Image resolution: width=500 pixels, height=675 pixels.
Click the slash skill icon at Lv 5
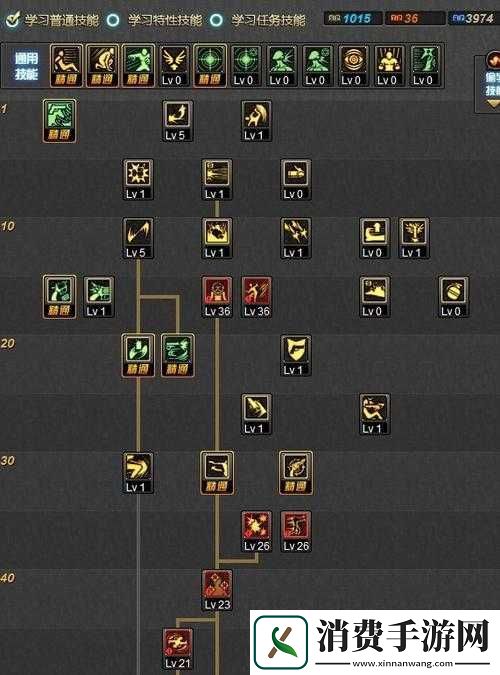point(138,238)
